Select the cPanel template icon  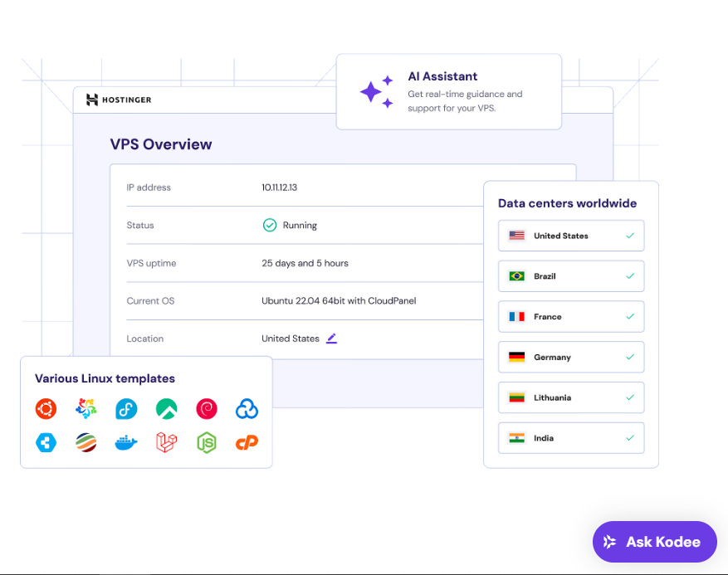tap(247, 443)
